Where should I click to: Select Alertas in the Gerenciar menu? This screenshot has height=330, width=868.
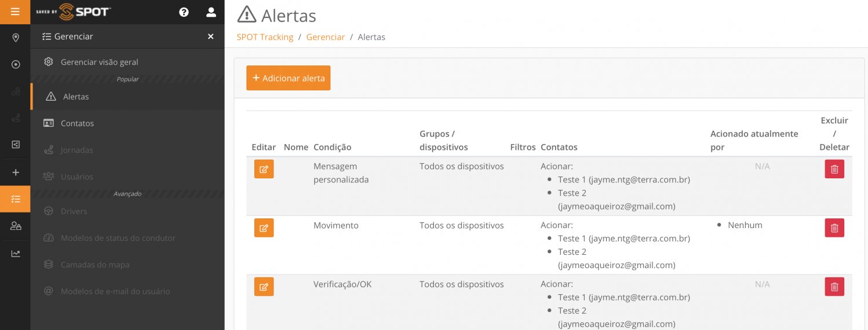coord(76,97)
